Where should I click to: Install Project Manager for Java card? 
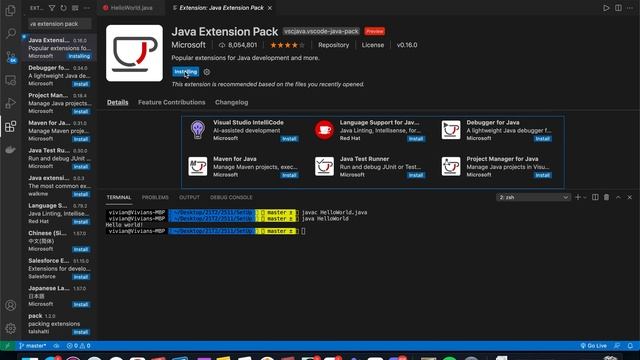542,175
